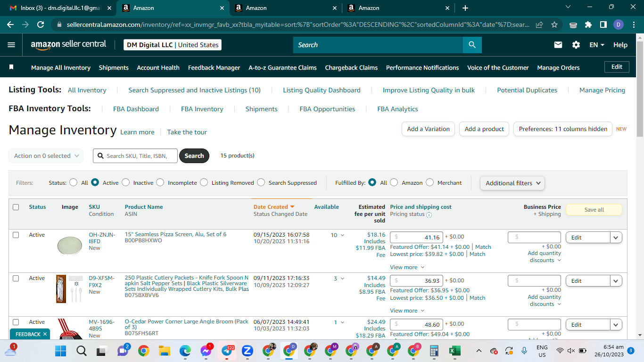Click the Add a product button
This screenshot has height=362, width=644.
484,129
